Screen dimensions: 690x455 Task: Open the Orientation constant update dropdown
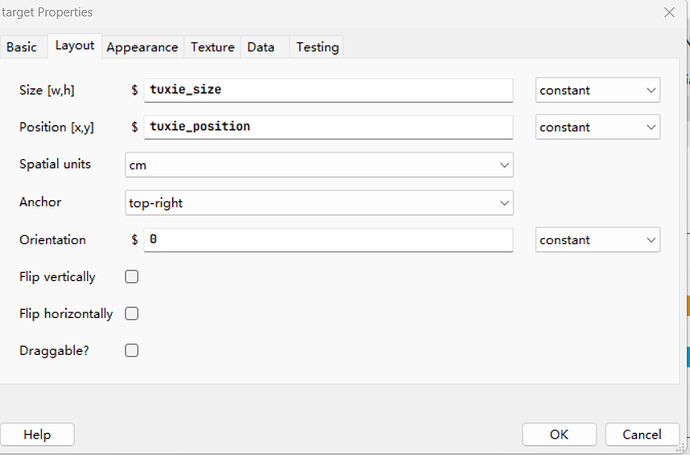click(x=598, y=241)
